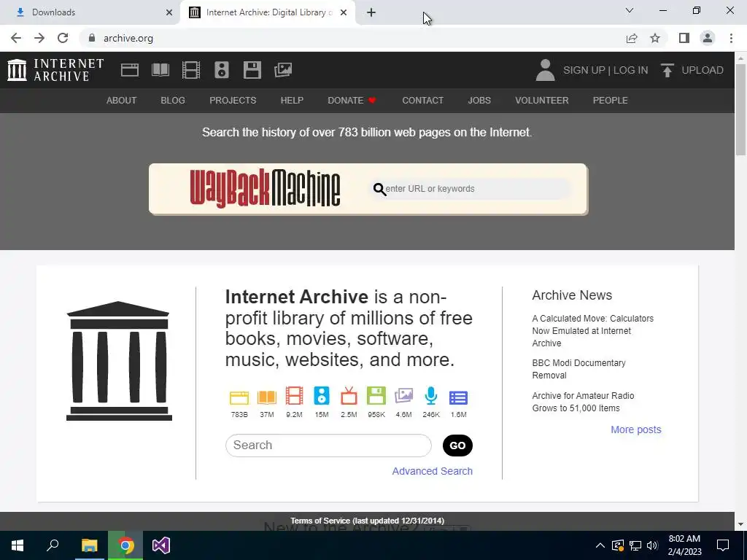Go back to the previous page
Viewport: 747px width, 560px height.
coord(16,38)
